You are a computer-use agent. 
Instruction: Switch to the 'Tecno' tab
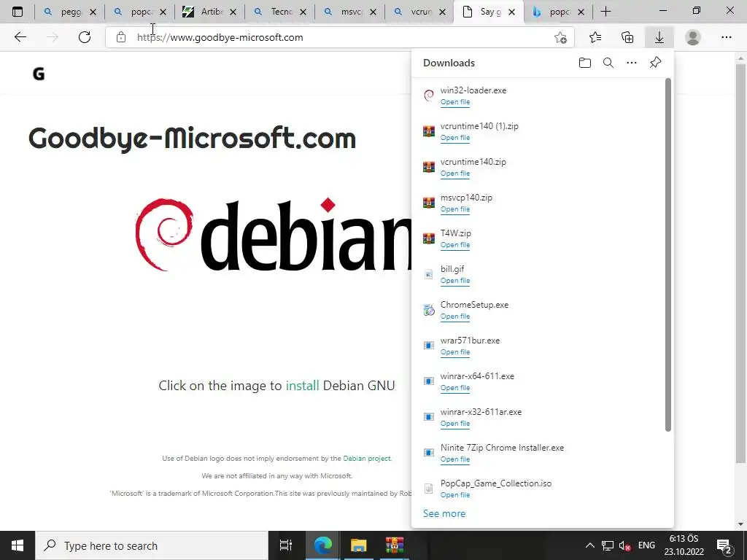(280, 12)
